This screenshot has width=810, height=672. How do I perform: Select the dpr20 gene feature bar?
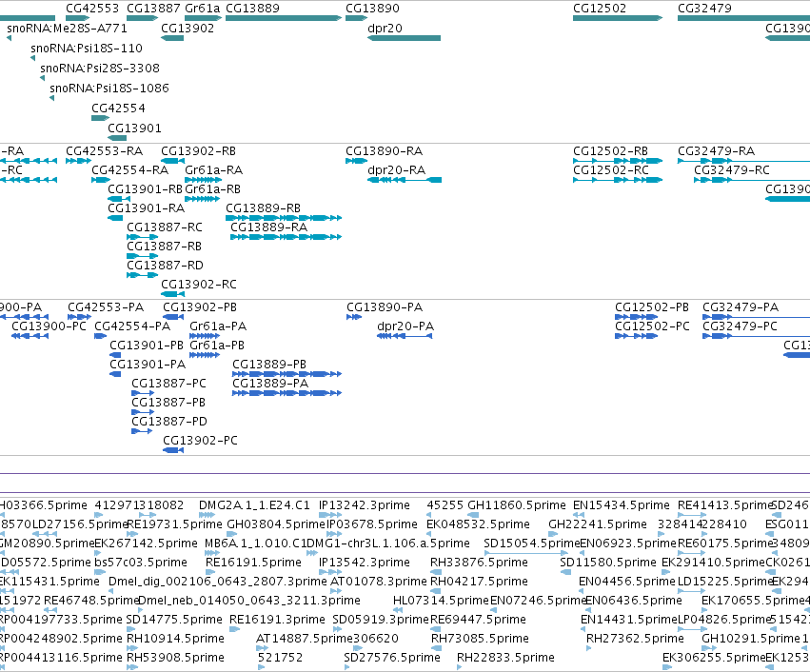click(x=404, y=38)
